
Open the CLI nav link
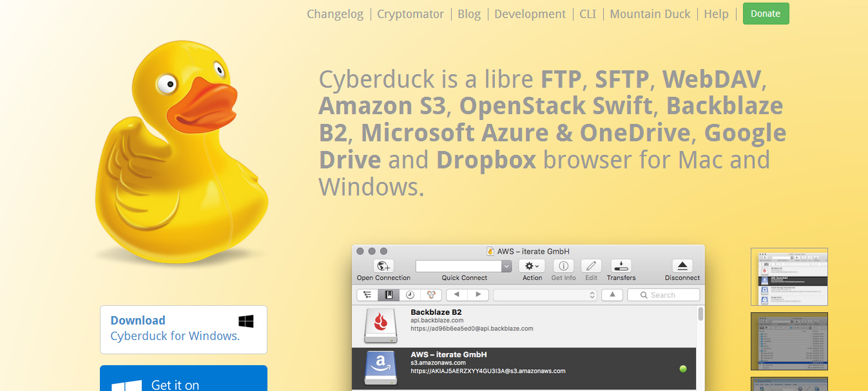[588, 14]
